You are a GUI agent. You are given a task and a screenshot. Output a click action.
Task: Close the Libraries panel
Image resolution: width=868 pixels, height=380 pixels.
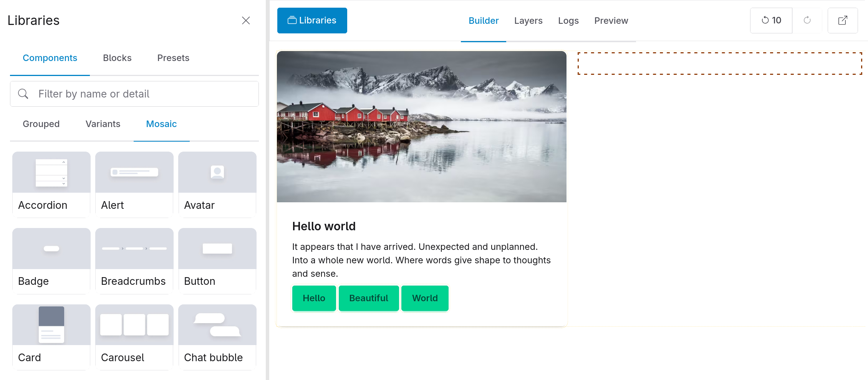[246, 20]
